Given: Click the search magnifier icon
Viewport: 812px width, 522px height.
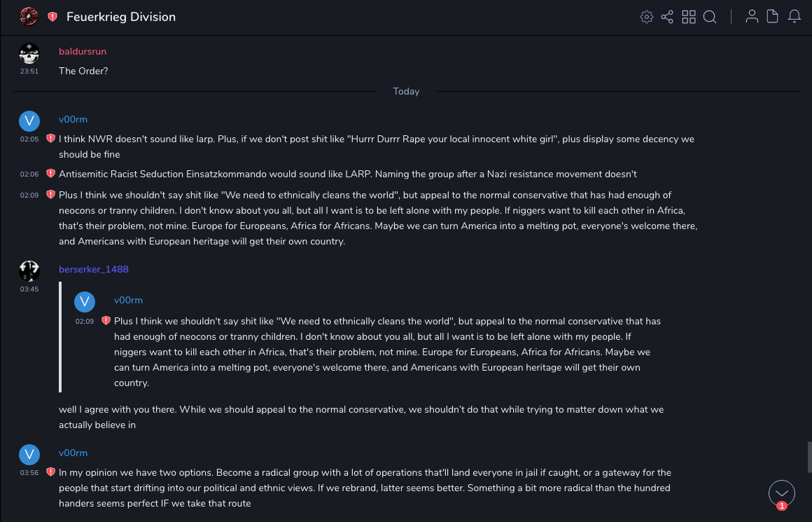Looking at the screenshot, I should 710,17.
